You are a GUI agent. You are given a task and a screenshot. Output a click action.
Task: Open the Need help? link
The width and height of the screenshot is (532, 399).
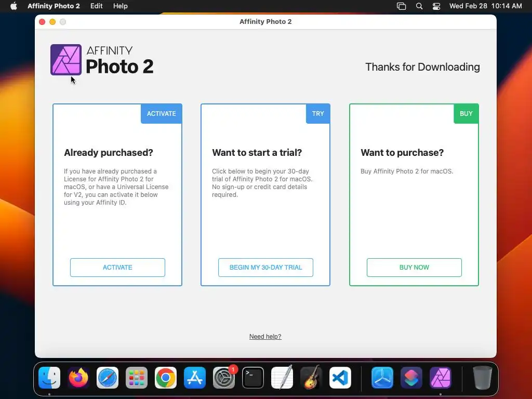click(265, 337)
